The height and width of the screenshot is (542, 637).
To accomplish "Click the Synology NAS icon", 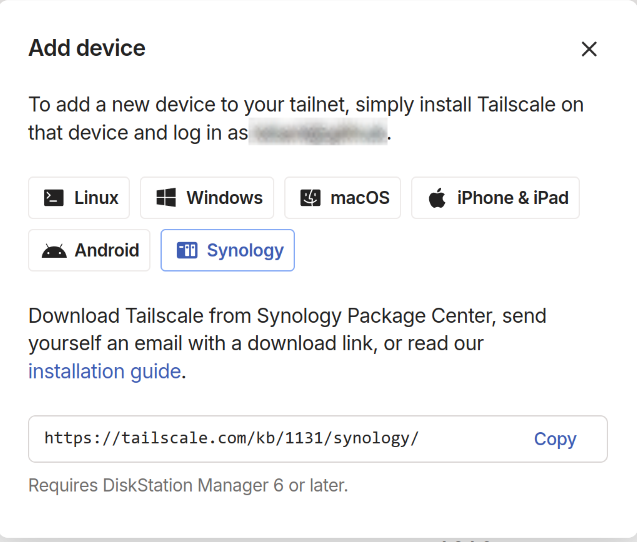I will pos(186,251).
